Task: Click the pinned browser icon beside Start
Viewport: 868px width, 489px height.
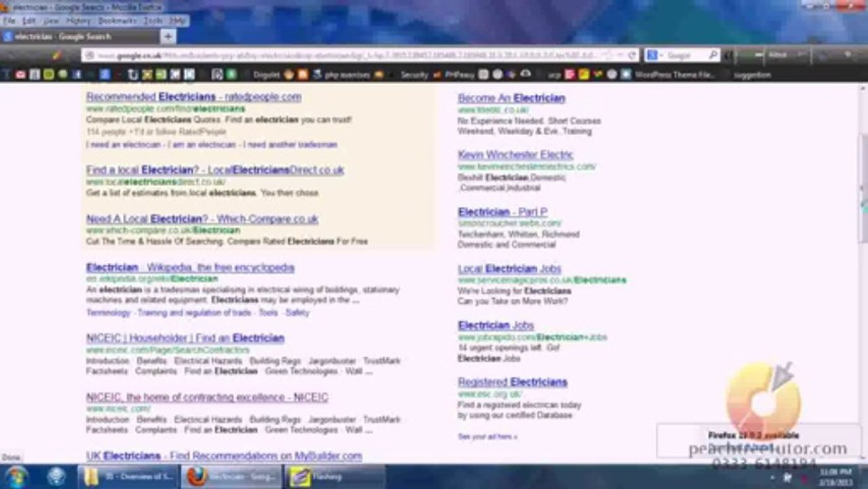Action: tap(56, 476)
